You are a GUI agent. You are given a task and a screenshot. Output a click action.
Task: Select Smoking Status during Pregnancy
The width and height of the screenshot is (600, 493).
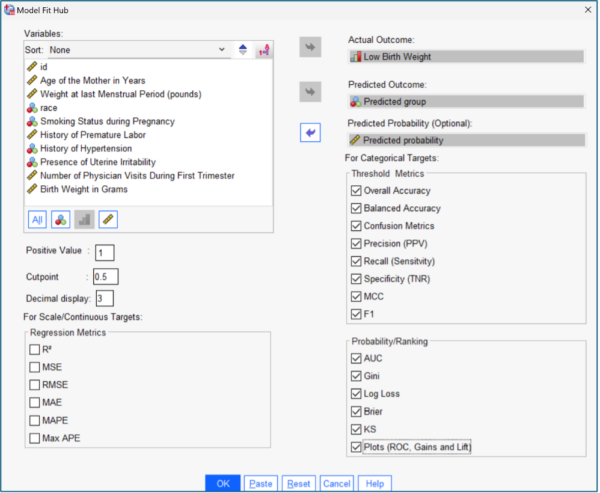pyautogui.click(x=148, y=121)
